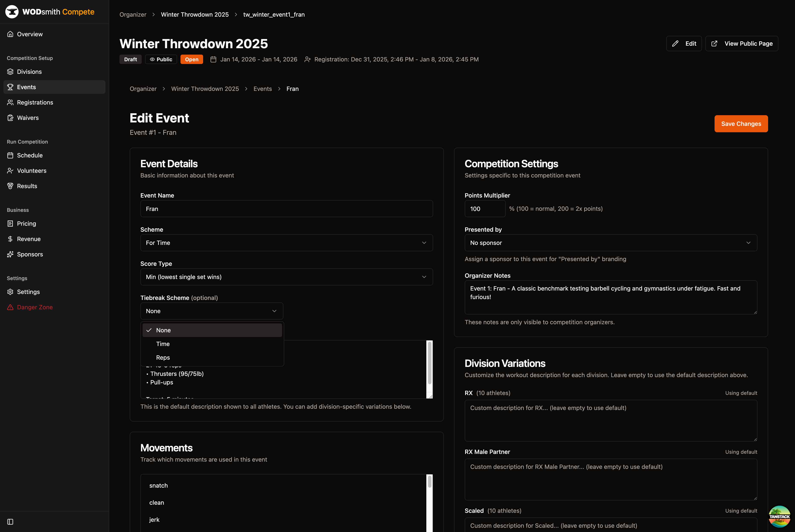The image size is (795, 532).
Task: Click the user-plus icon next to Registration dates
Action: (307, 59)
